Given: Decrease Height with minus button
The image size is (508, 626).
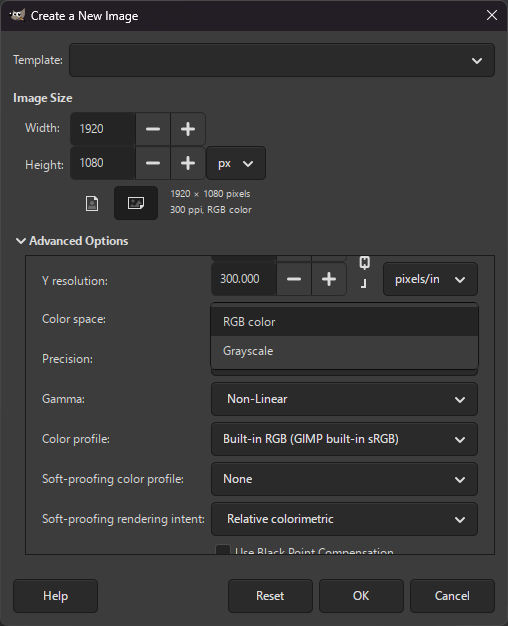Looking at the screenshot, I should (153, 163).
